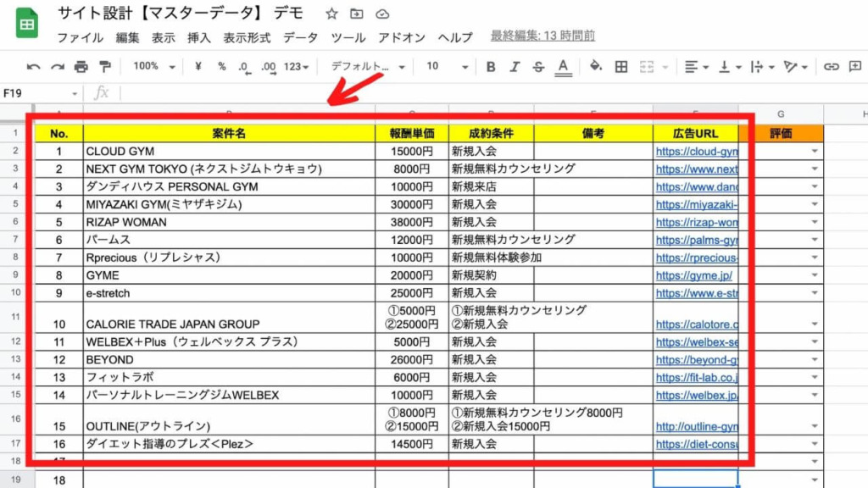Activate the paint format tool
The width and height of the screenshot is (868, 488).
(x=104, y=67)
